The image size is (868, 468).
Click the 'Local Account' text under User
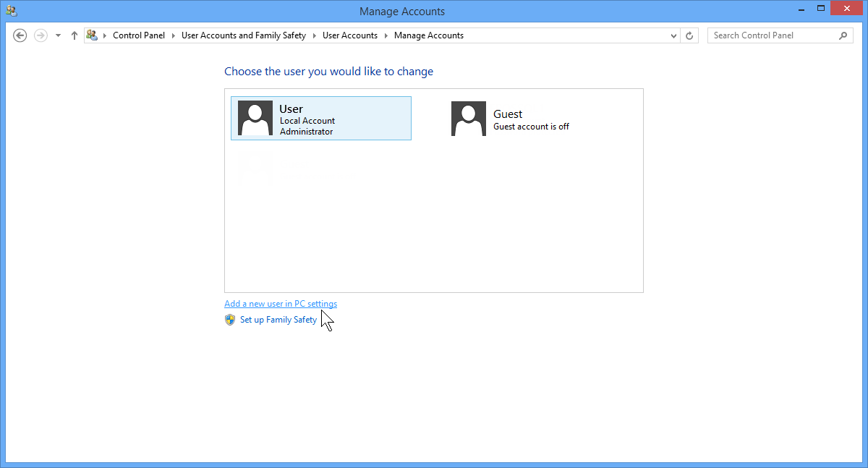tap(307, 121)
